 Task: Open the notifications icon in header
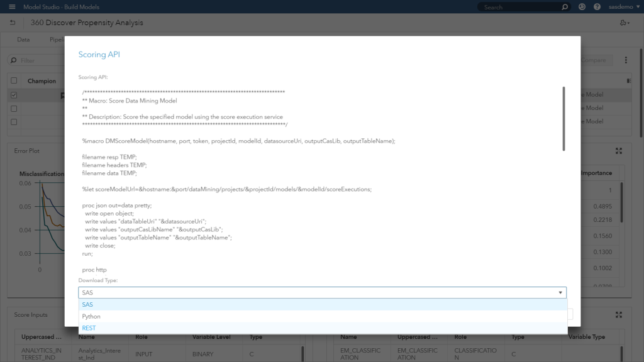click(x=582, y=7)
